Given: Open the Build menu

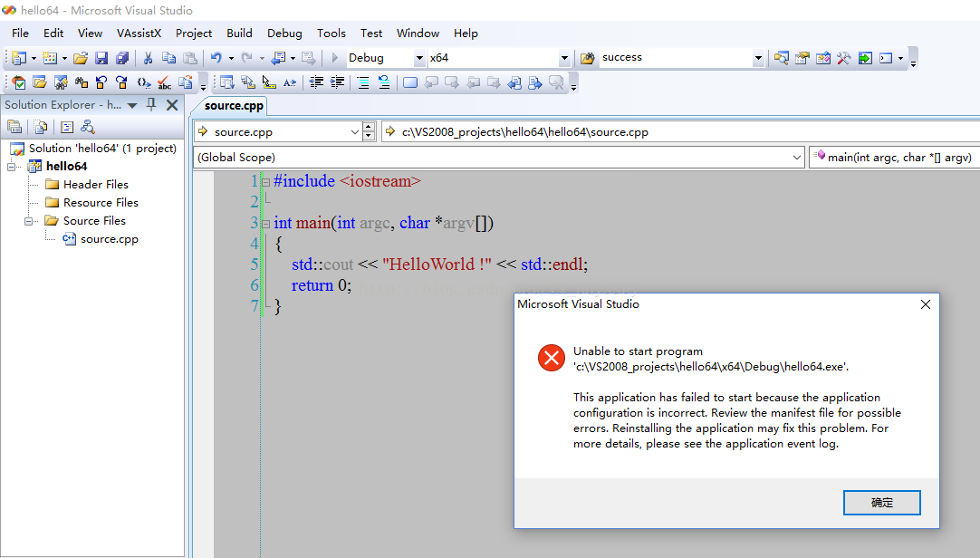Looking at the screenshot, I should [x=239, y=34].
